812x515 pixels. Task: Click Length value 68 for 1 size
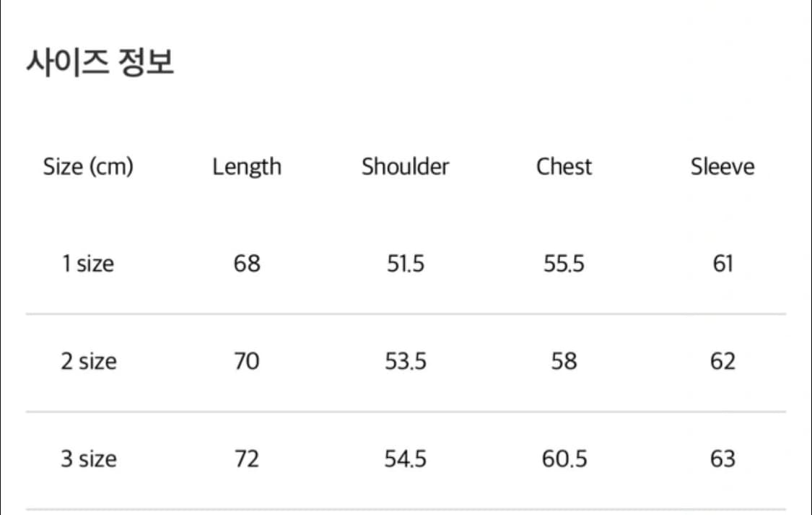click(x=247, y=264)
